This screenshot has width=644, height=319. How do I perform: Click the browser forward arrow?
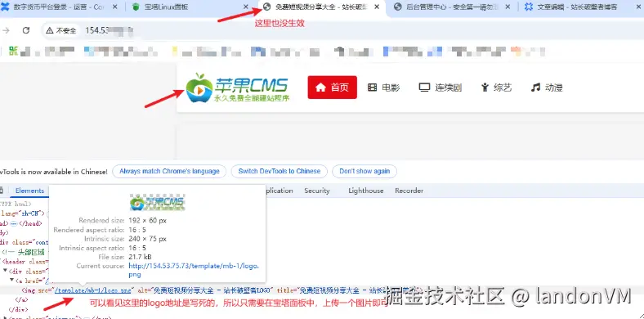tap(6, 30)
